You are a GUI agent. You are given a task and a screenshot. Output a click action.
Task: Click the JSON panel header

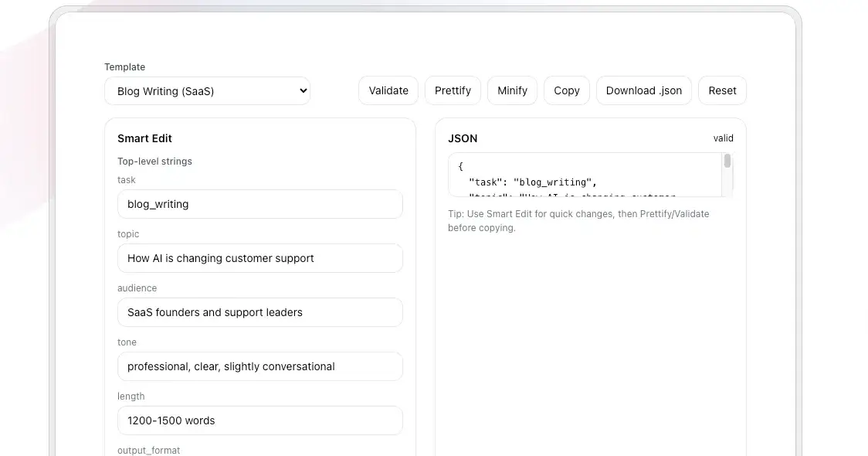pos(463,138)
